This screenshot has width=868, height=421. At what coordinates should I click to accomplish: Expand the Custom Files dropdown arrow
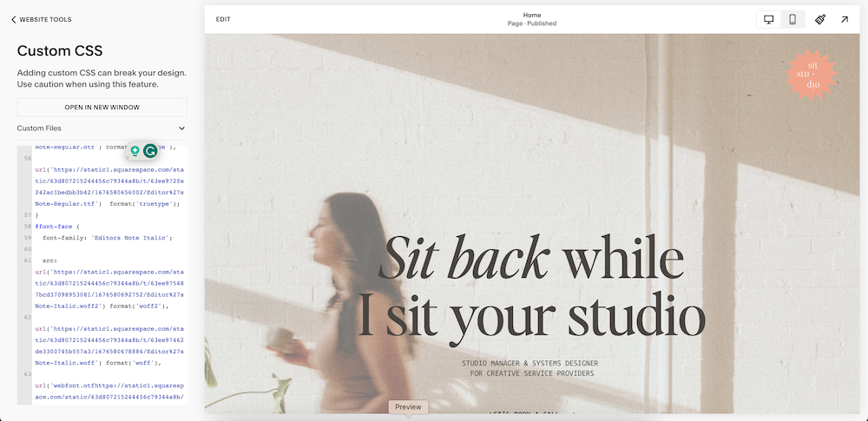181,128
